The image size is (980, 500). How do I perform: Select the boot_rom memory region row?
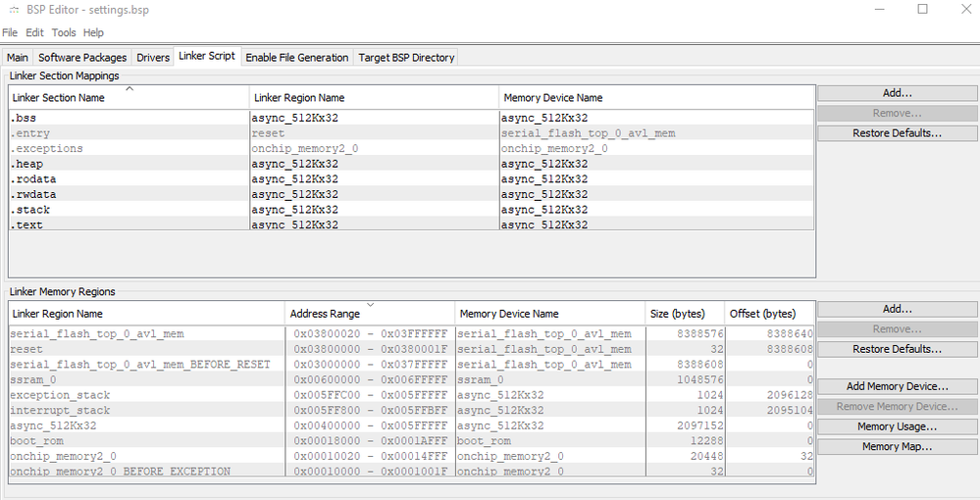click(x=147, y=441)
